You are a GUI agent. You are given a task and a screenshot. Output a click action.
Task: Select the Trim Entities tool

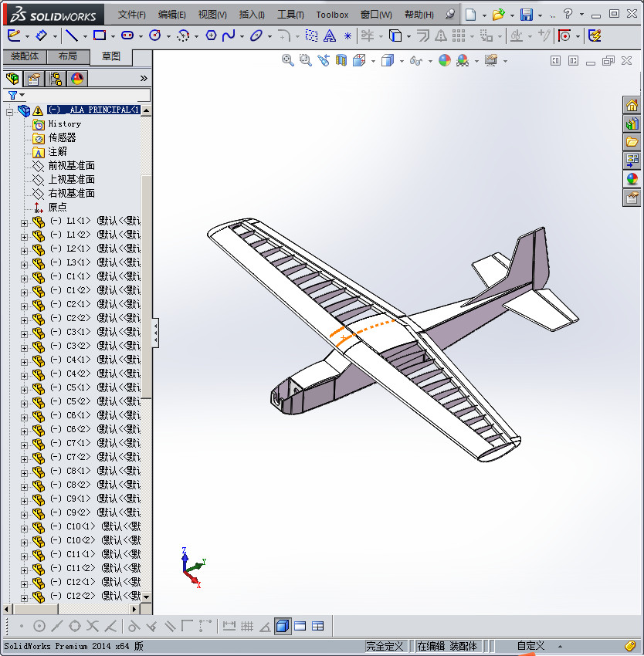click(x=368, y=36)
